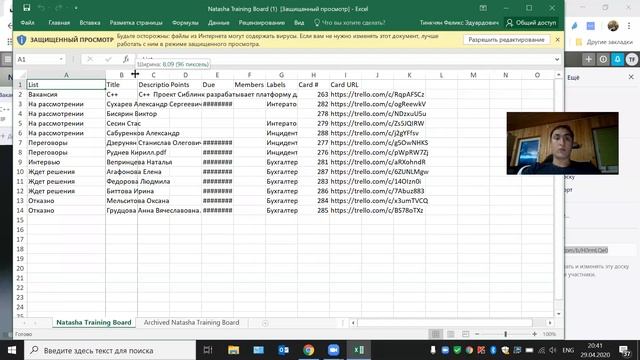This screenshot has height=360, width=640.
Task: Switch to Normal view in status bar
Action: (436, 334)
